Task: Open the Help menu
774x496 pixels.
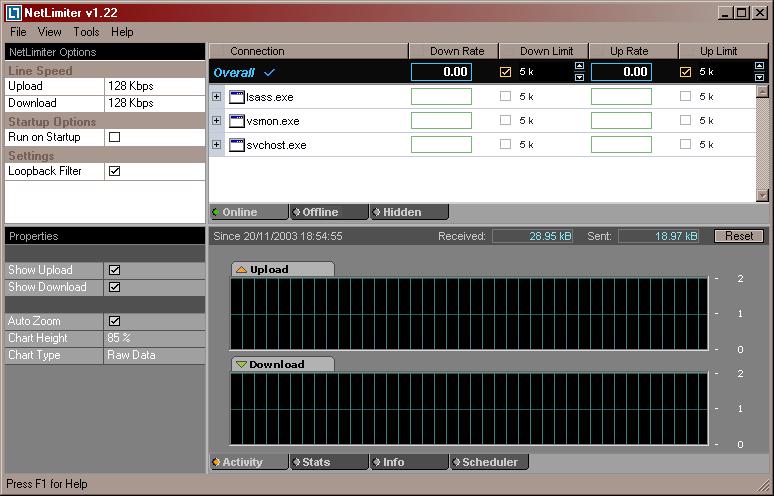Action: coord(122,32)
